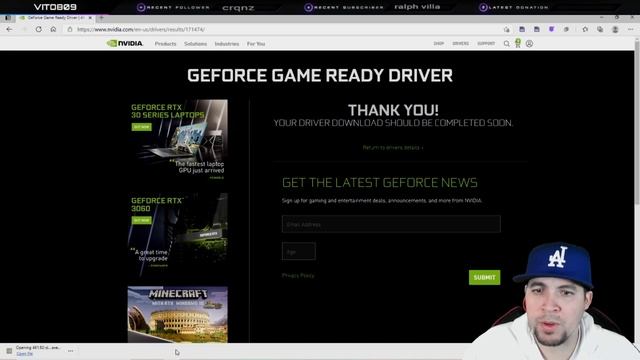
Task: Go back with the browser back arrow
Action: (9, 29)
